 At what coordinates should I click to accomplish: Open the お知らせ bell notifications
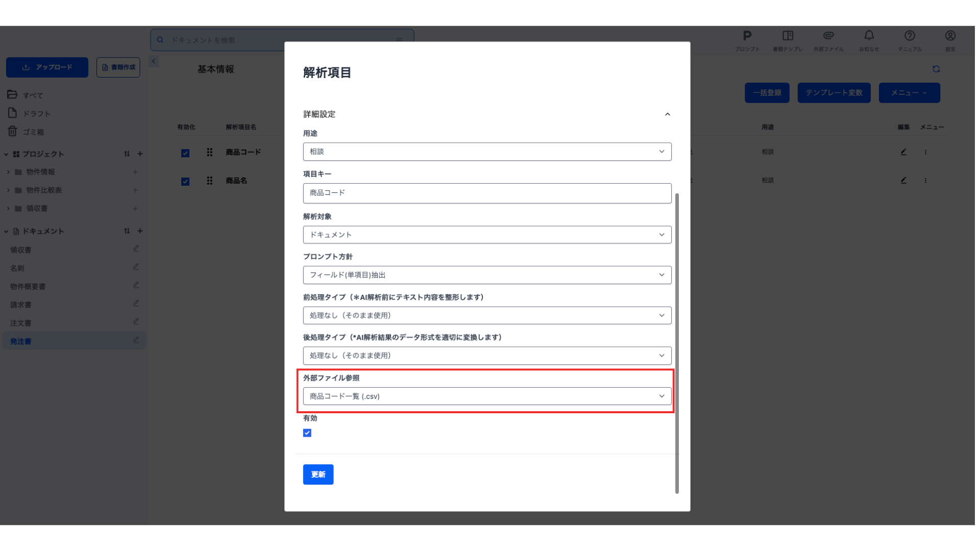869,36
